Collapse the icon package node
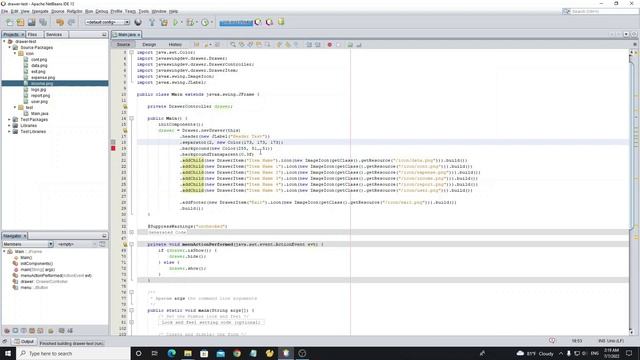Screen dimensions: 640x360 tap(15, 53)
